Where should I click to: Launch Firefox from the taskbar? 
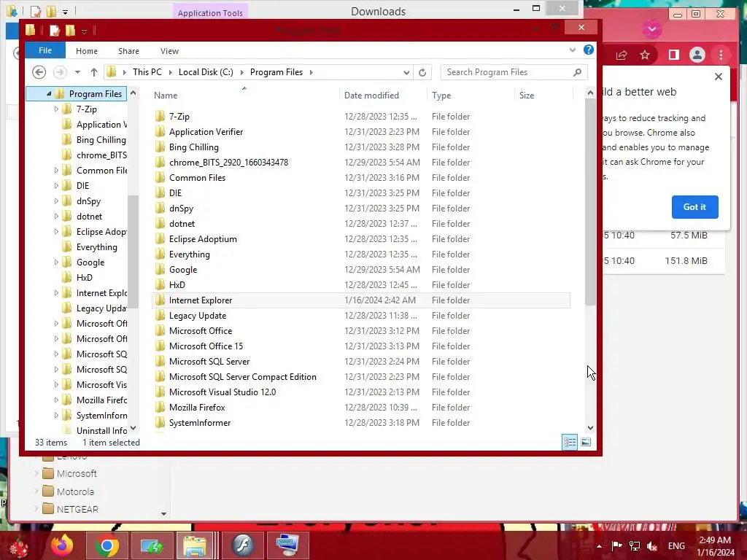click(x=63, y=545)
